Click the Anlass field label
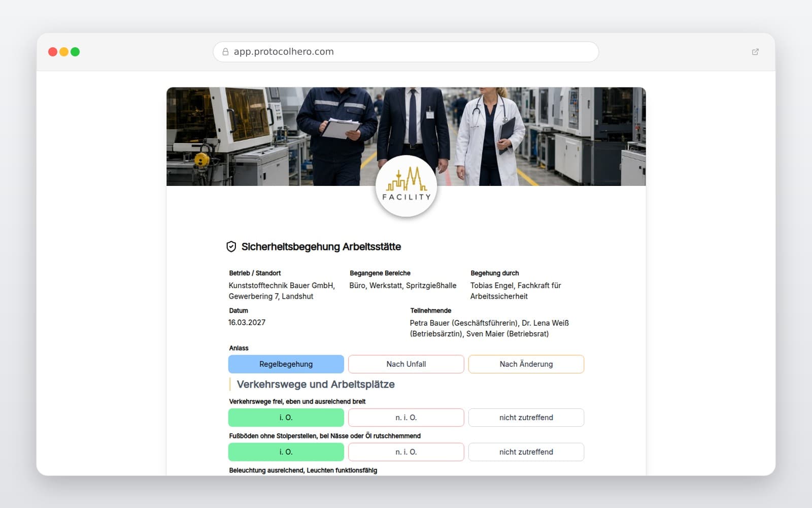Screen dimensions: 812x508 point(239,348)
